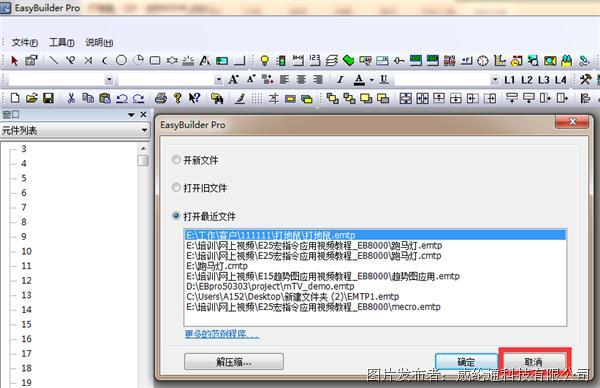Screen dimensions: 600x388
Task: Select recent file 打地鼠.emtp
Action: 375,235
